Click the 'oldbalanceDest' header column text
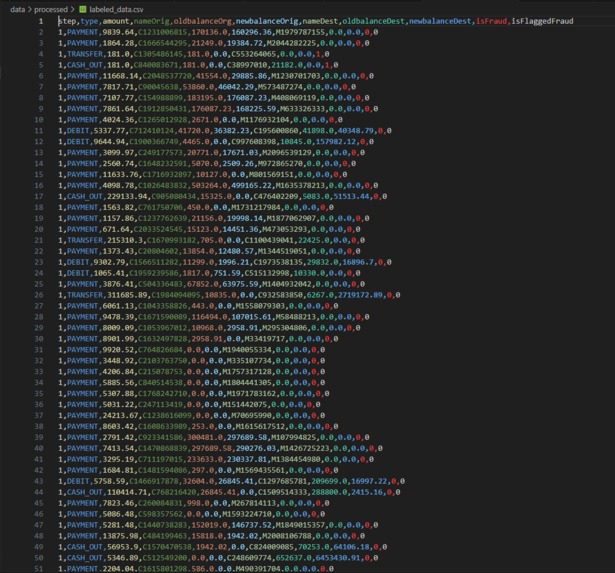 [x=374, y=21]
